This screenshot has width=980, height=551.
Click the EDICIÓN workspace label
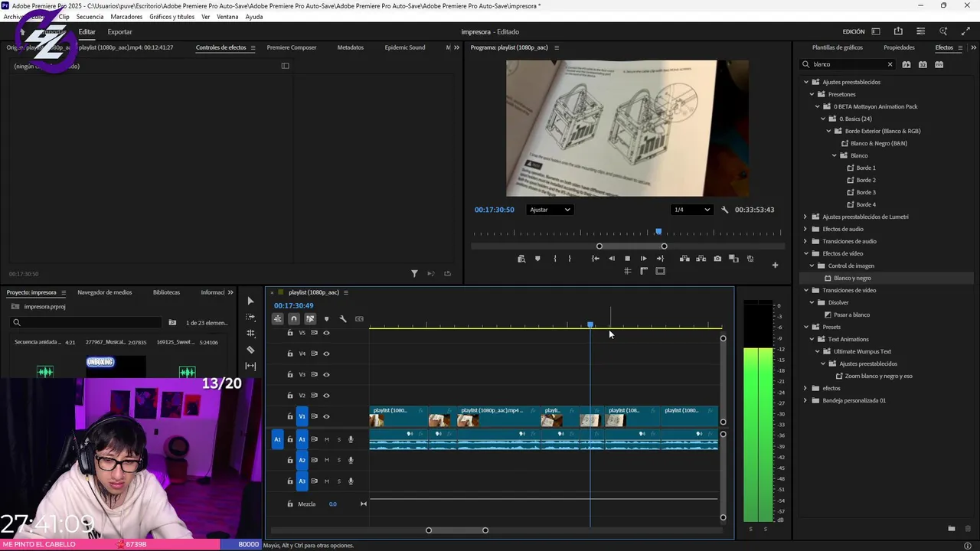tap(854, 31)
